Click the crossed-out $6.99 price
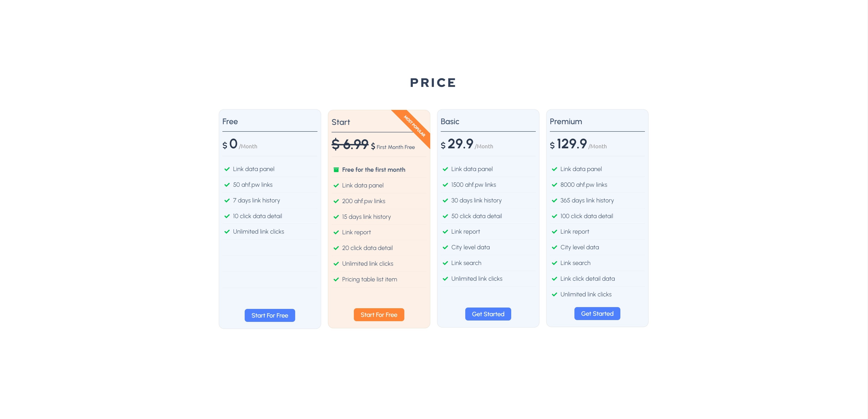 pyautogui.click(x=350, y=144)
